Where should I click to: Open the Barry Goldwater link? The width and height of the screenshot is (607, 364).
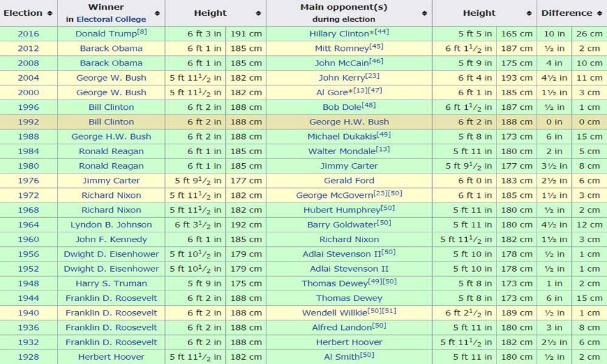[342, 224]
